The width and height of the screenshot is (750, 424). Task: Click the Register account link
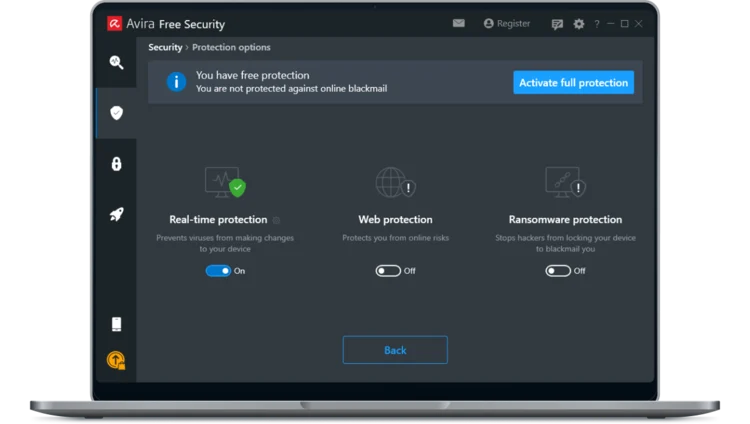pos(507,23)
